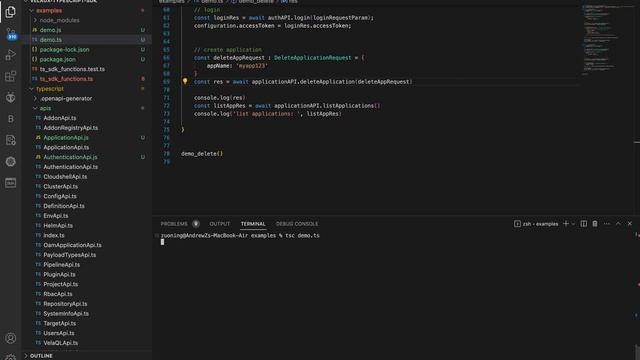The width and height of the screenshot is (640, 360).
Task: Open RbacApi.ts file
Action: pos(58,294)
